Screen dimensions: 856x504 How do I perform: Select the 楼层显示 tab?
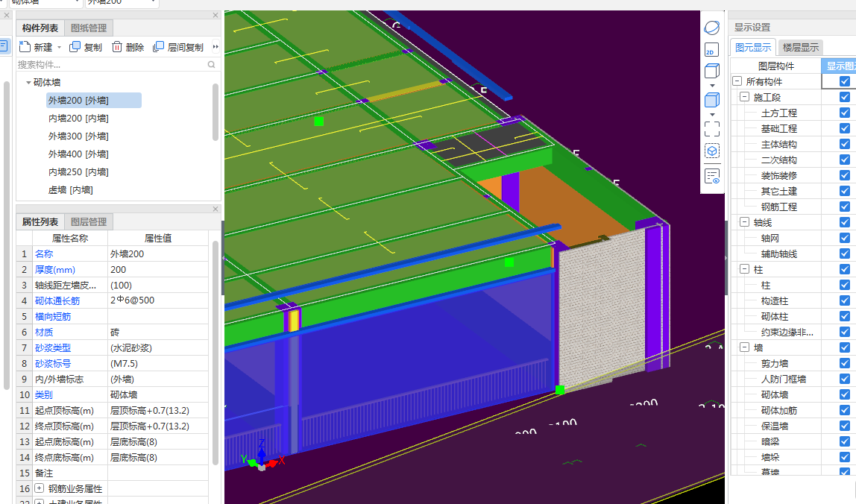tap(800, 48)
